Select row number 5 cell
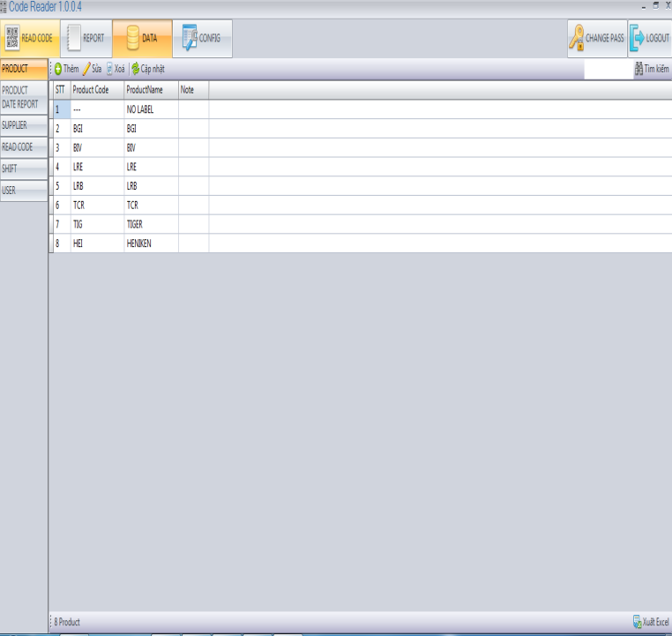672x636 pixels. pos(62,186)
